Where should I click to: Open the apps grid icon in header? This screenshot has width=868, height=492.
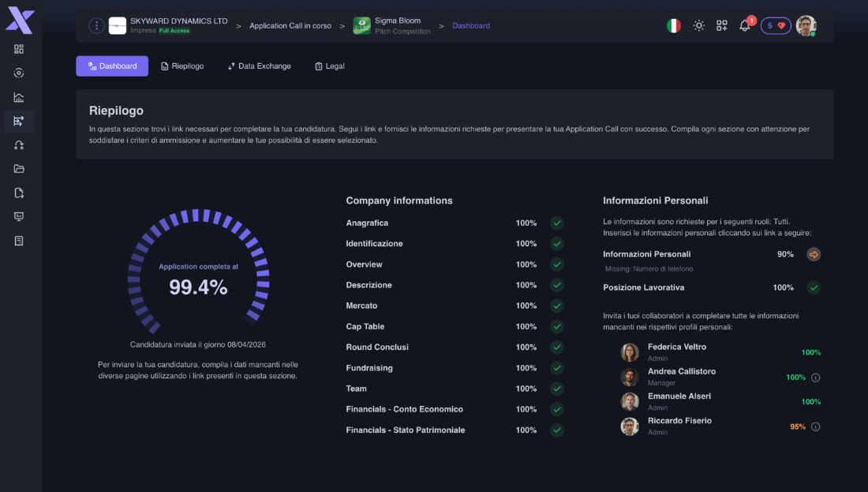[x=721, y=25]
